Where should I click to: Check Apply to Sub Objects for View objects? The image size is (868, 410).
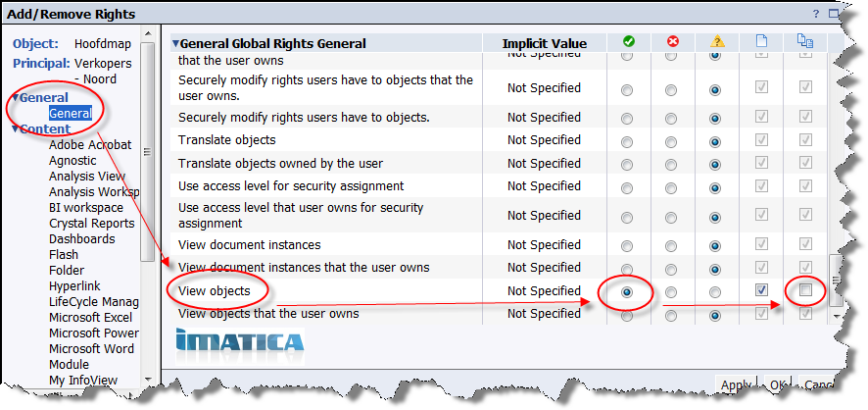805,289
